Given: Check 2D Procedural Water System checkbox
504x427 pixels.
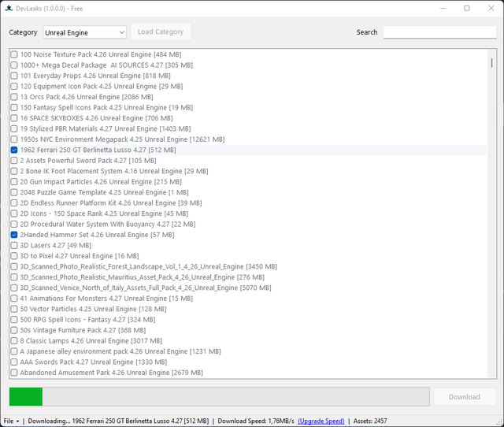Looking at the screenshot, I should 14,224.
